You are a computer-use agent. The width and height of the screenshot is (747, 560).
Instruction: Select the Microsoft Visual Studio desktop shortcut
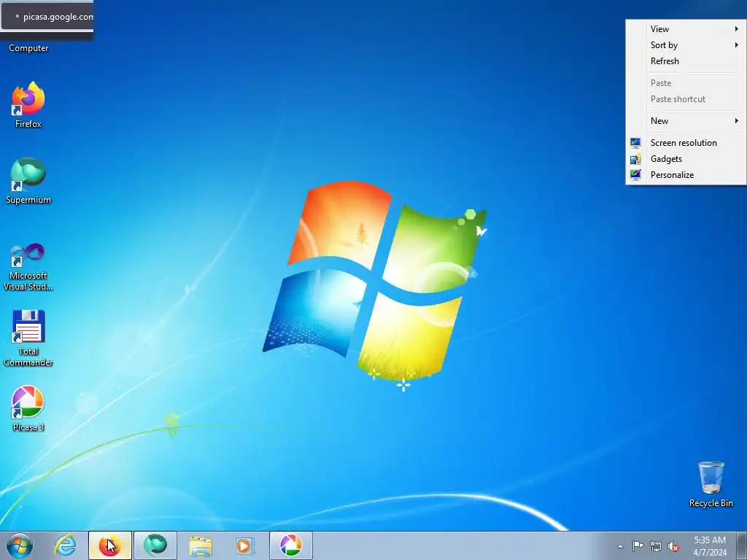coord(28,267)
